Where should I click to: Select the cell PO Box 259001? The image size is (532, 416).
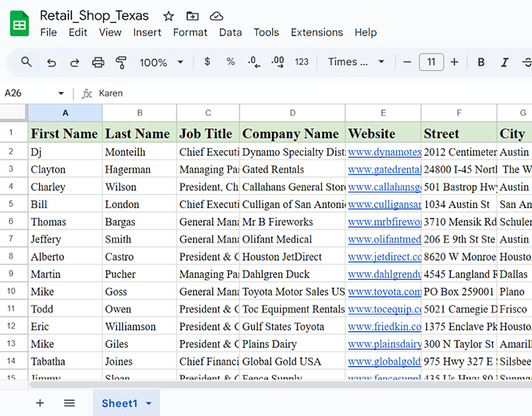[x=459, y=292]
